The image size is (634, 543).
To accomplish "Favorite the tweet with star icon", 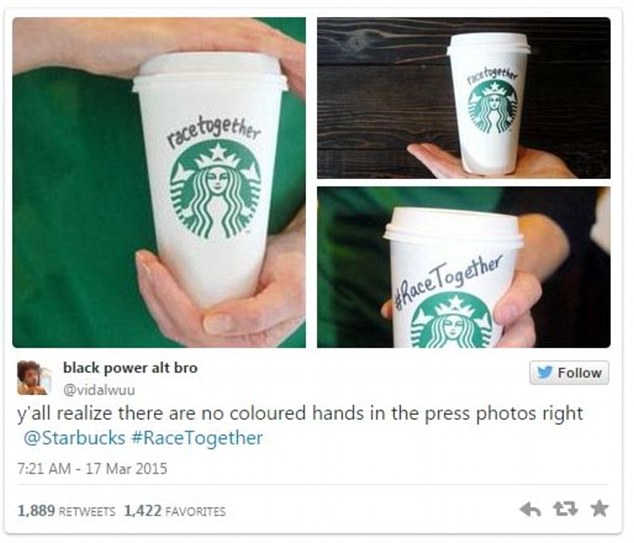I will [599, 509].
